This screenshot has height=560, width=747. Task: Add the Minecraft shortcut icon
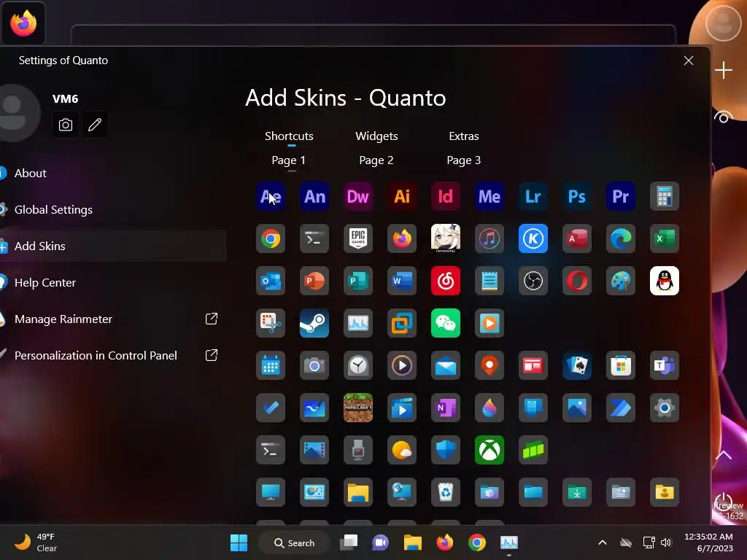(358, 408)
